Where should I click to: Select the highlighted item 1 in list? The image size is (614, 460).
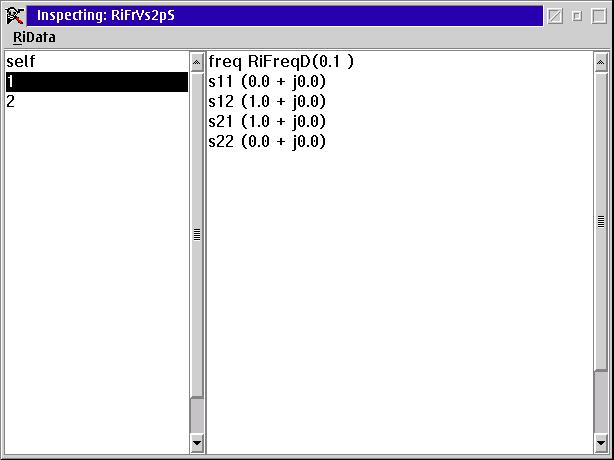[x=97, y=82]
